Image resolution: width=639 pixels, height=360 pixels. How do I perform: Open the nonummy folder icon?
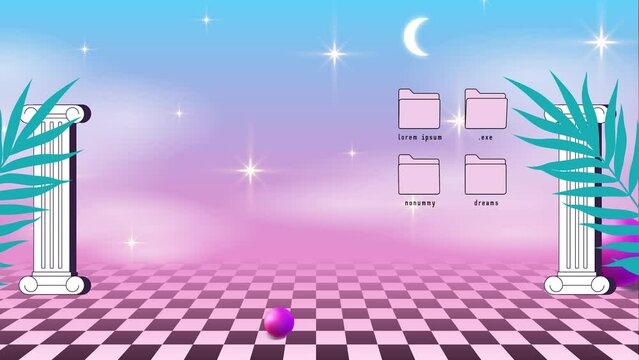tap(419, 174)
